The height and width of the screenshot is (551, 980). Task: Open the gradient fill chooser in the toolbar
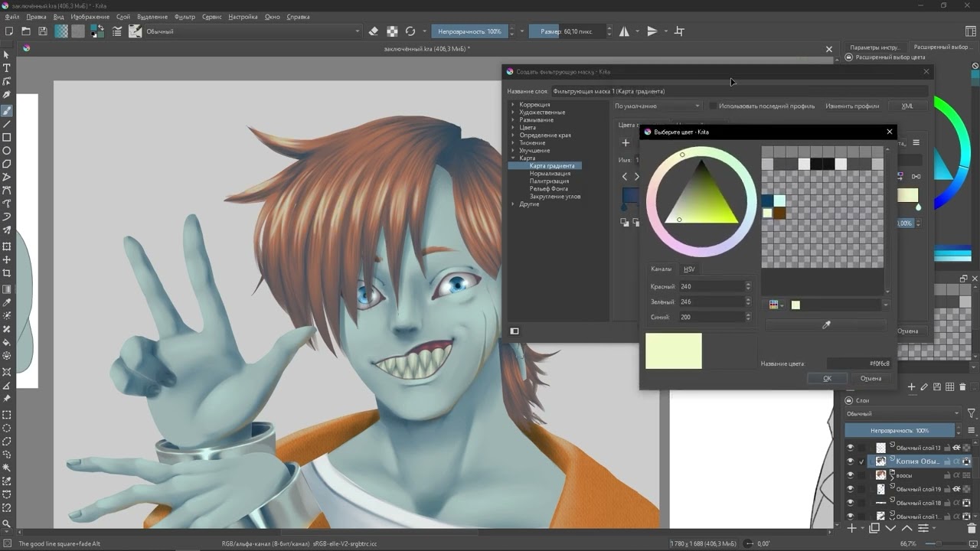pyautogui.click(x=61, y=31)
